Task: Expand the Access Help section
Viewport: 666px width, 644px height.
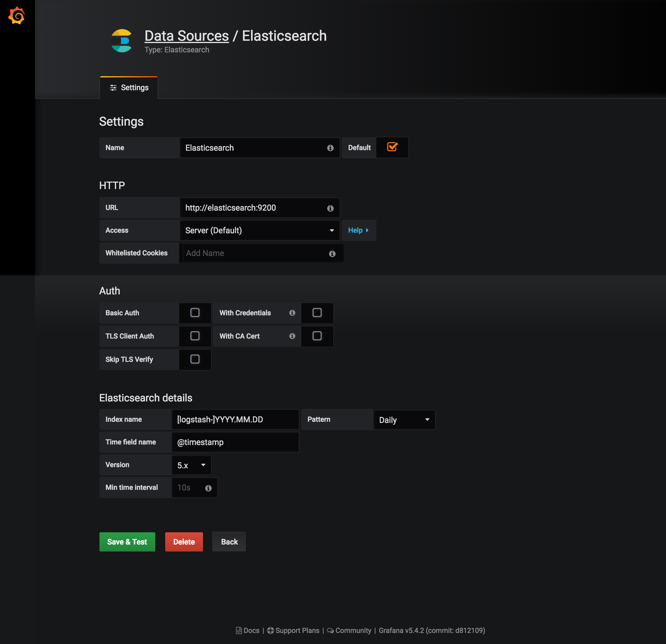Action: point(358,230)
